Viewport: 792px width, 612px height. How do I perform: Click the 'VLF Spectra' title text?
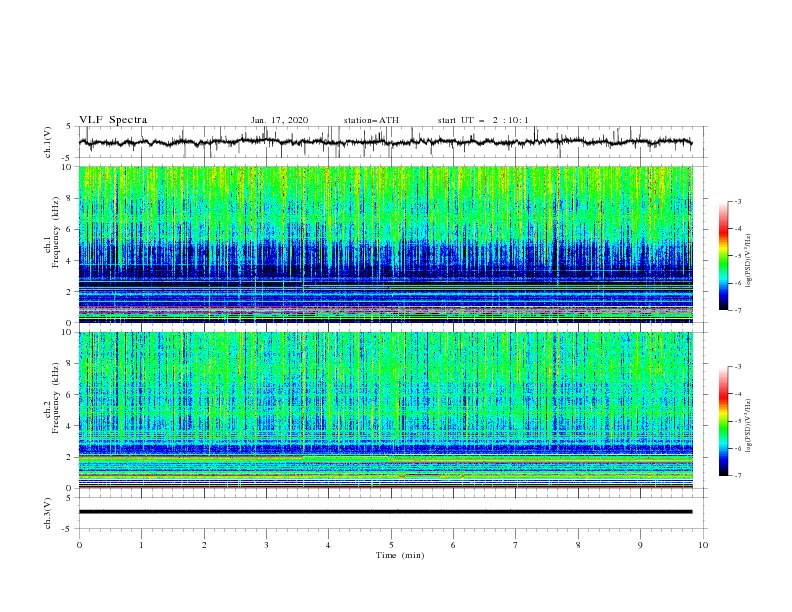click(113, 120)
